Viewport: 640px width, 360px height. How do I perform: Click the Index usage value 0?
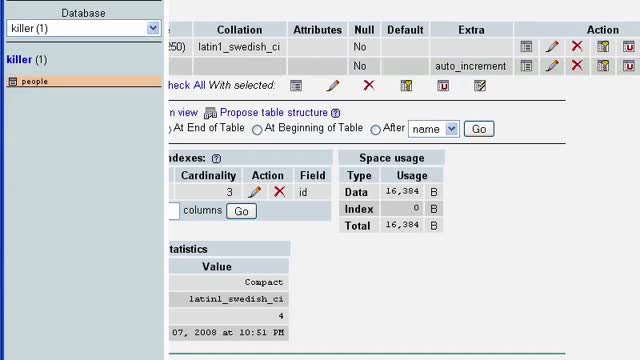416,208
